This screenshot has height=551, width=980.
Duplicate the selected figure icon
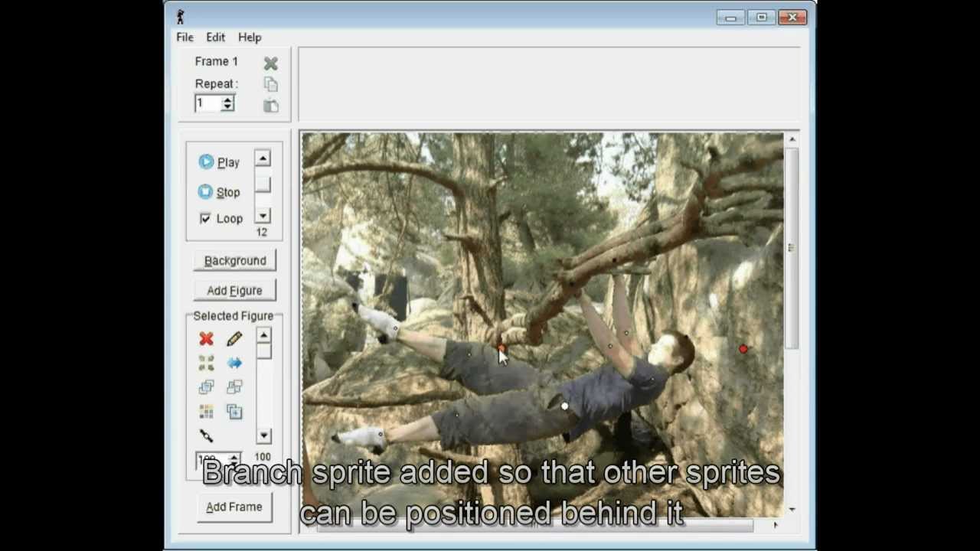(x=234, y=412)
